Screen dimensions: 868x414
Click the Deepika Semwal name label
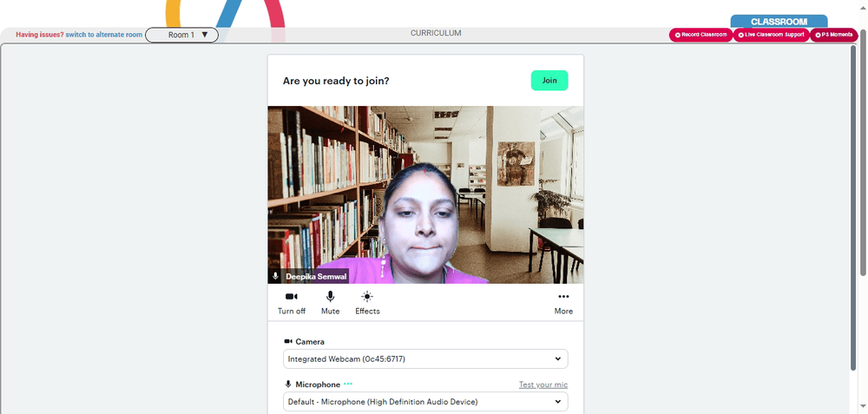click(x=316, y=276)
